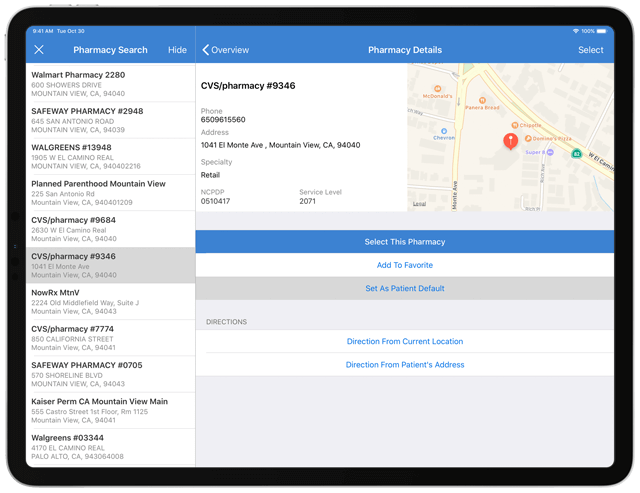Select SAFEWAY PHARMACY #2948 row
The width and height of the screenshot is (640, 493).
pos(110,120)
